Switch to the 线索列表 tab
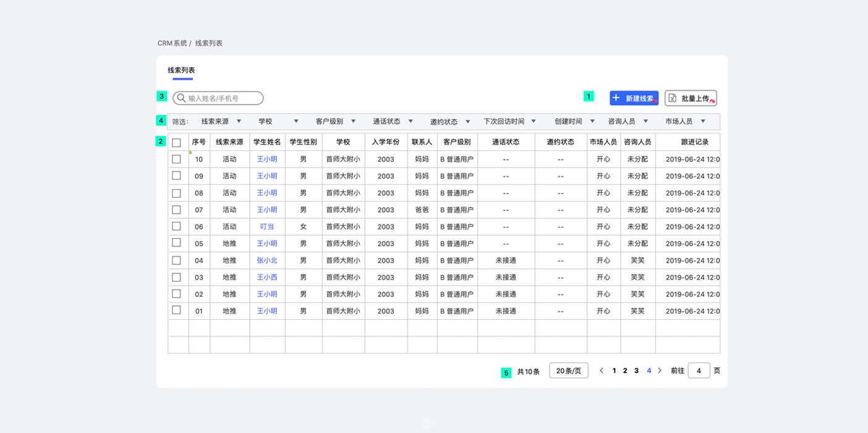 (x=181, y=71)
